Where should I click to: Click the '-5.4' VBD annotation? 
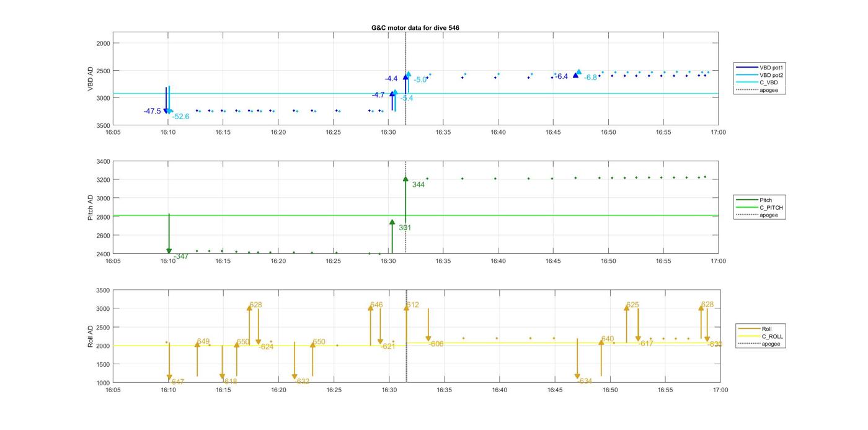pyautogui.click(x=407, y=98)
